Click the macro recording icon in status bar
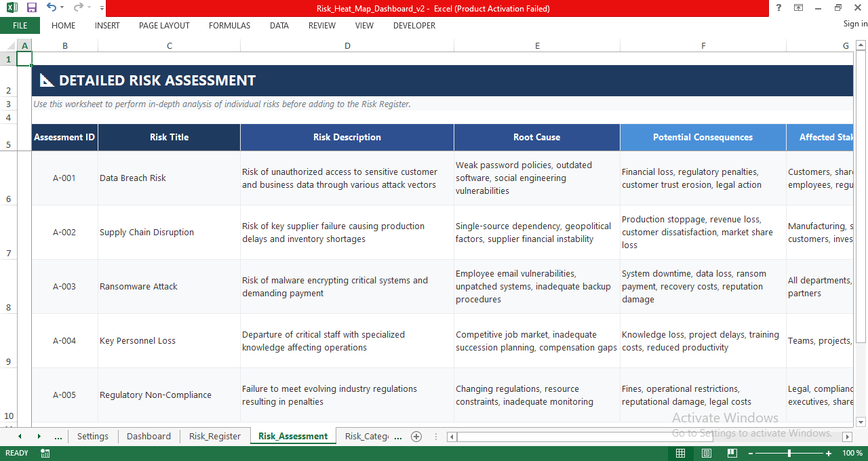Viewport: 868px width, 461px height. pos(45,453)
